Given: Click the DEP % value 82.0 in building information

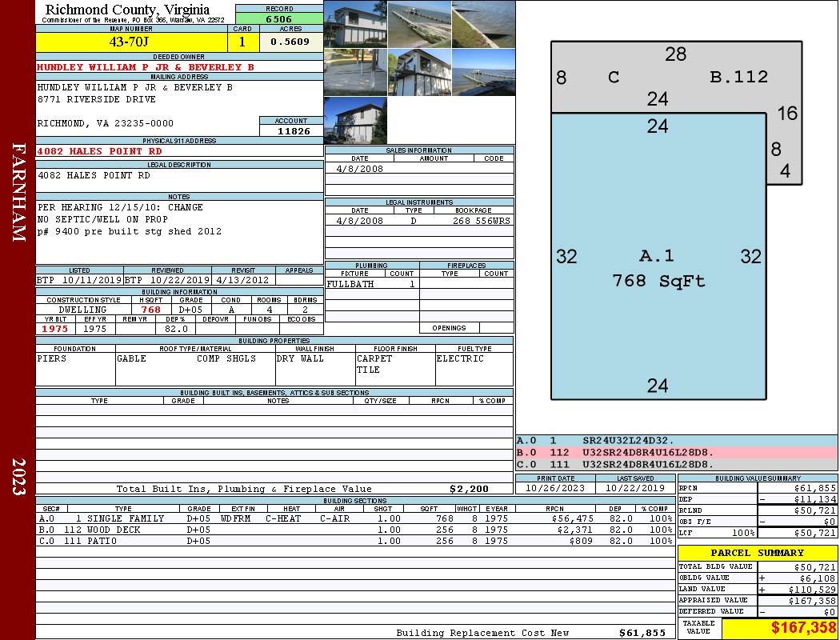Looking at the screenshot, I should click(176, 329).
